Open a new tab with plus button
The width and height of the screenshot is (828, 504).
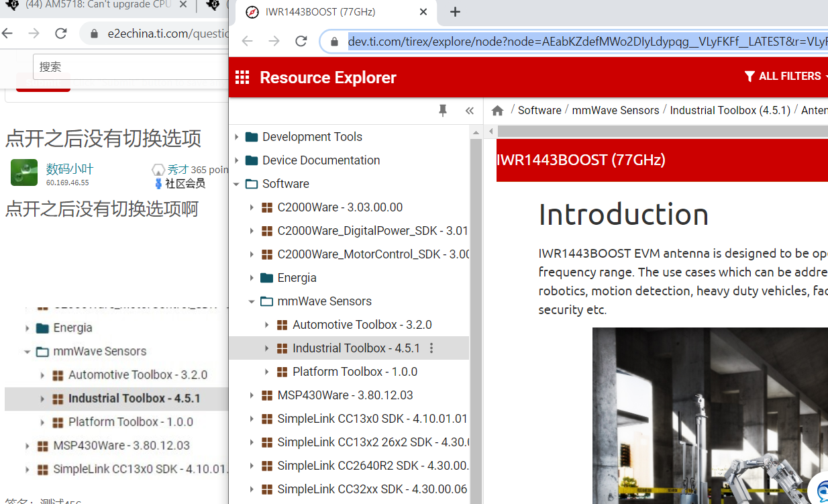tap(455, 12)
